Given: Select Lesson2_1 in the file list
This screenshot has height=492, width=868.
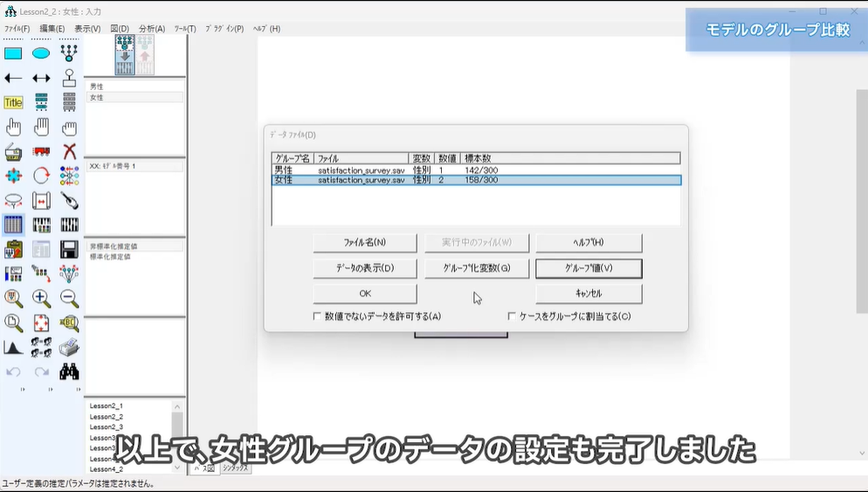Looking at the screenshot, I should coord(107,406).
